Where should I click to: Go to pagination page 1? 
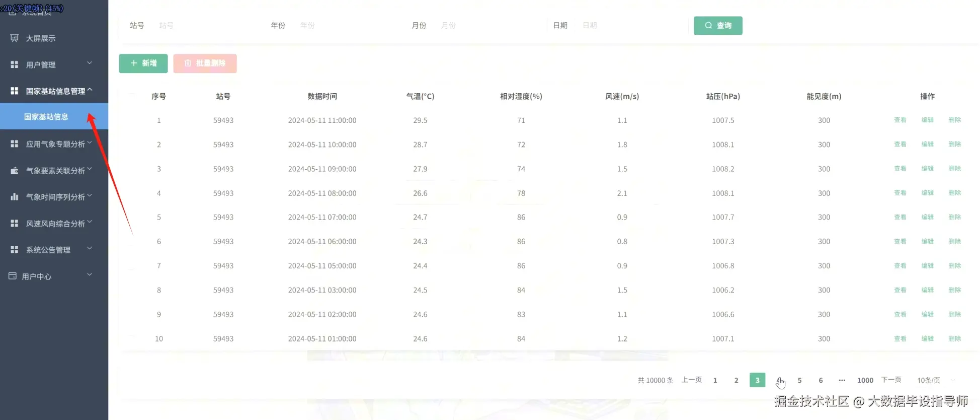point(715,380)
